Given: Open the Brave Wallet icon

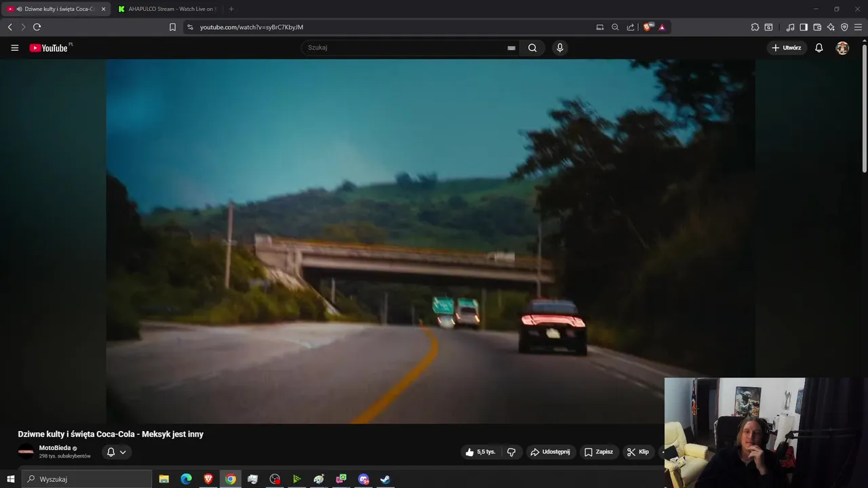Looking at the screenshot, I should pyautogui.click(x=817, y=27).
